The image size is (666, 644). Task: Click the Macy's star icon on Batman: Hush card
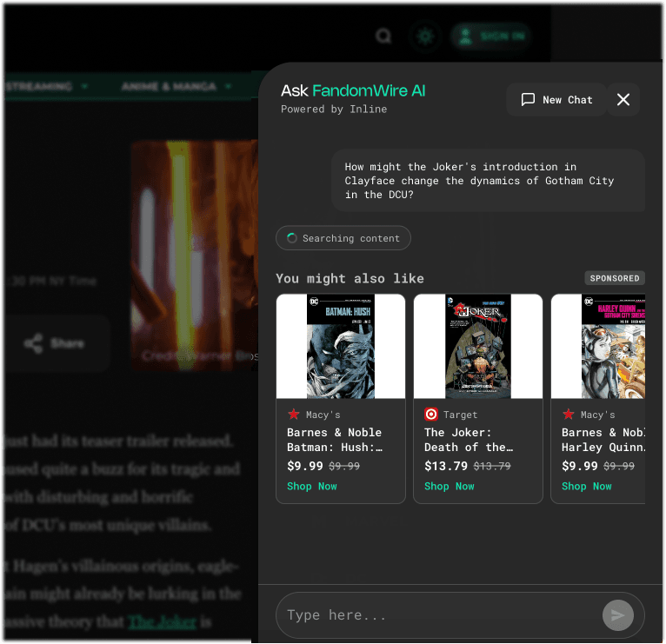point(294,414)
